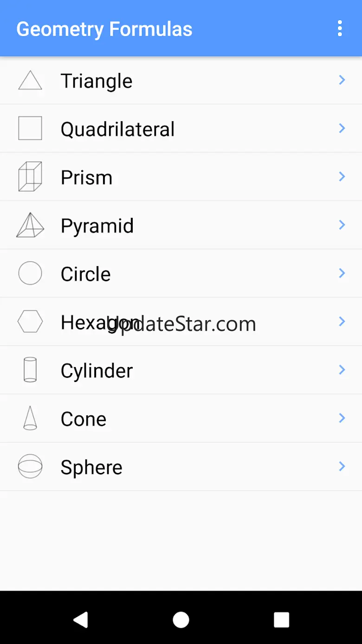Image resolution: width=362 pixels, height=644 pixels.
Task: Expand the Triangle row chevron
Action: [342, 80]
